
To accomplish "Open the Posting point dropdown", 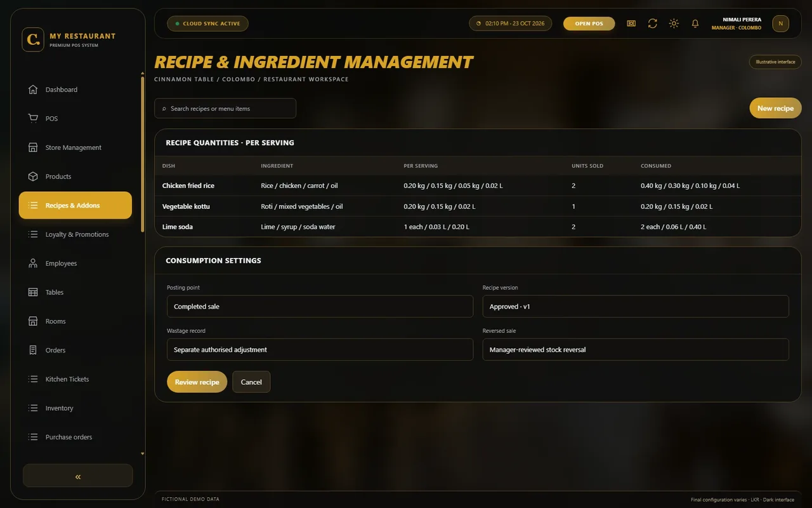I will tap(320, 306).
